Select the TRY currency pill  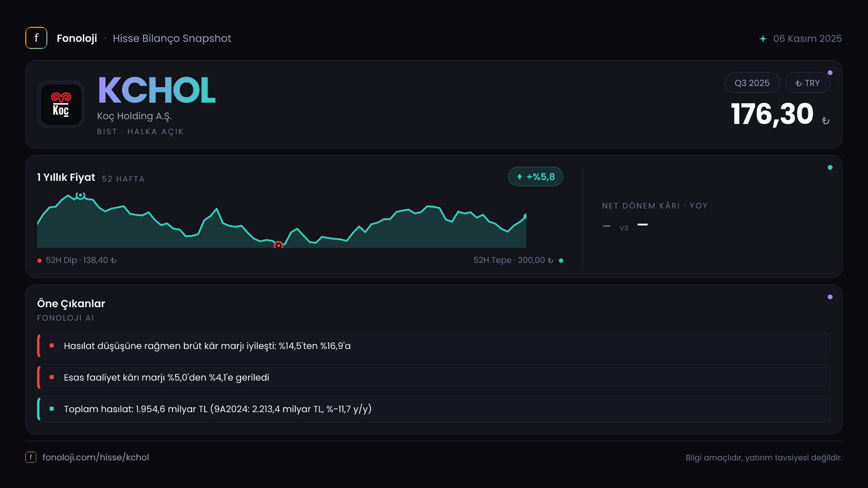click(808, 83)
